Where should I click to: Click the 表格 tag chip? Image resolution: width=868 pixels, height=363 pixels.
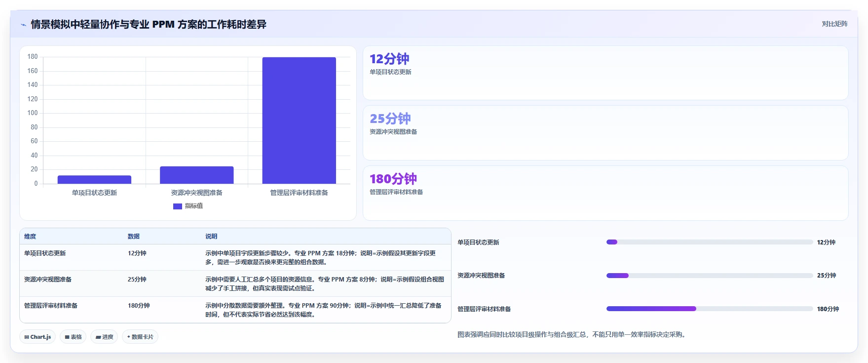point(73,337)
